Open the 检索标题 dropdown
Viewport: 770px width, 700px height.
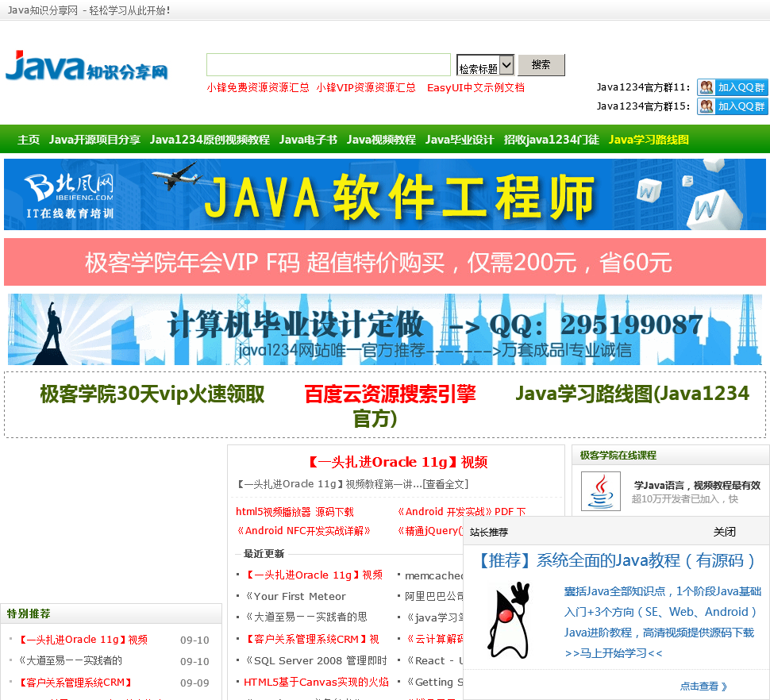485,65
